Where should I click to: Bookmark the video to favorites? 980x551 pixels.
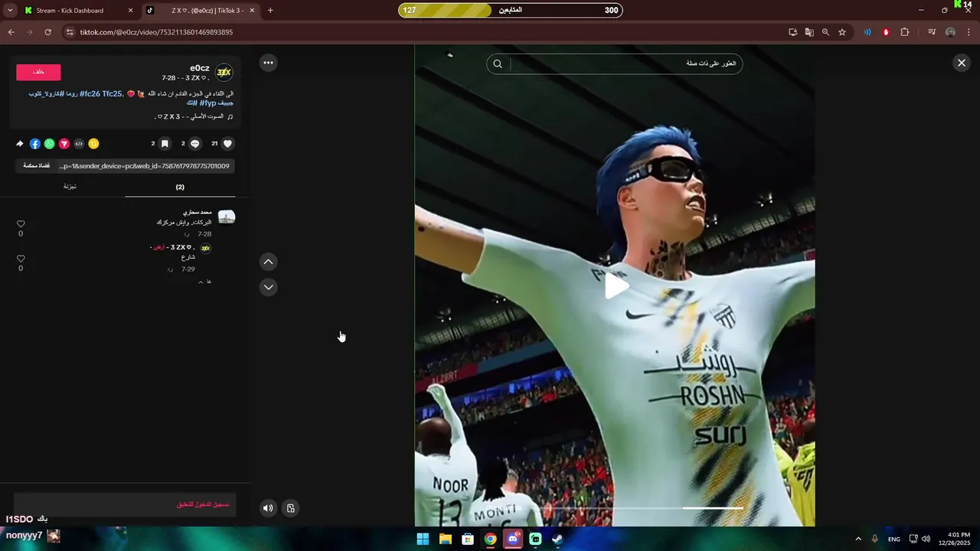(x=165, y=143)
